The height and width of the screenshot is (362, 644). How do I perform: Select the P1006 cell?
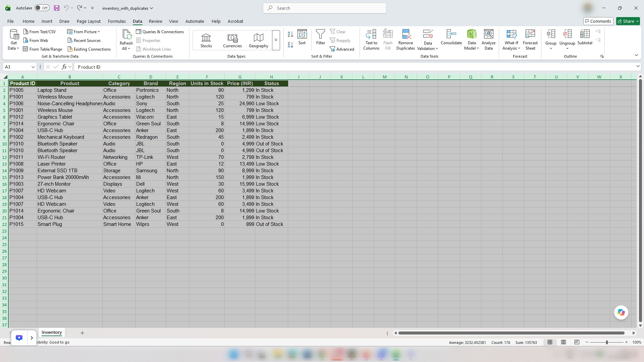click(22, 104)
